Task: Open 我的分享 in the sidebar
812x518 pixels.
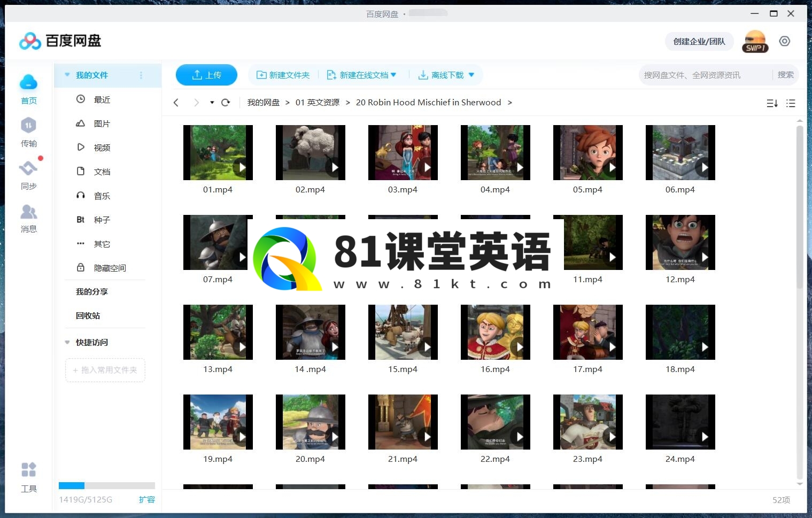Action: pyautogui.click(x=92, y=291)
